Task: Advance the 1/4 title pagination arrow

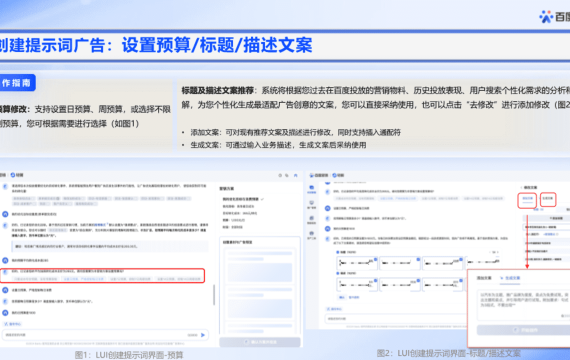Action: [498, 252]
